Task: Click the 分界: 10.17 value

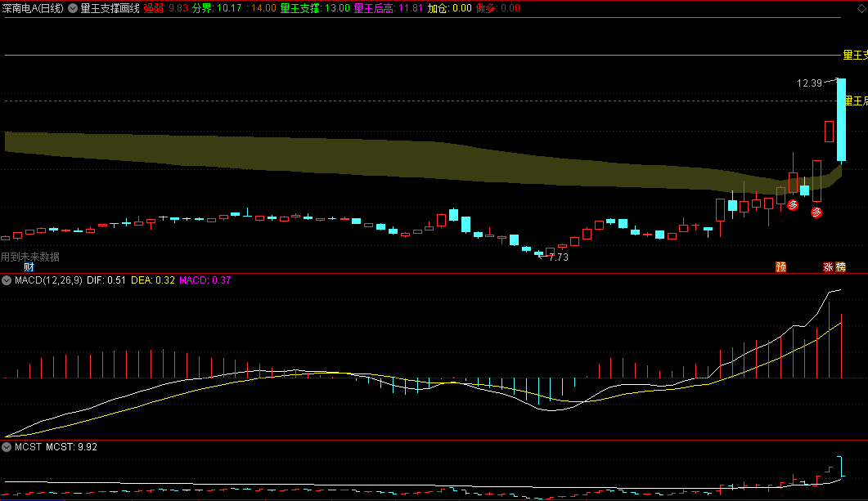Action: [217, 8]
